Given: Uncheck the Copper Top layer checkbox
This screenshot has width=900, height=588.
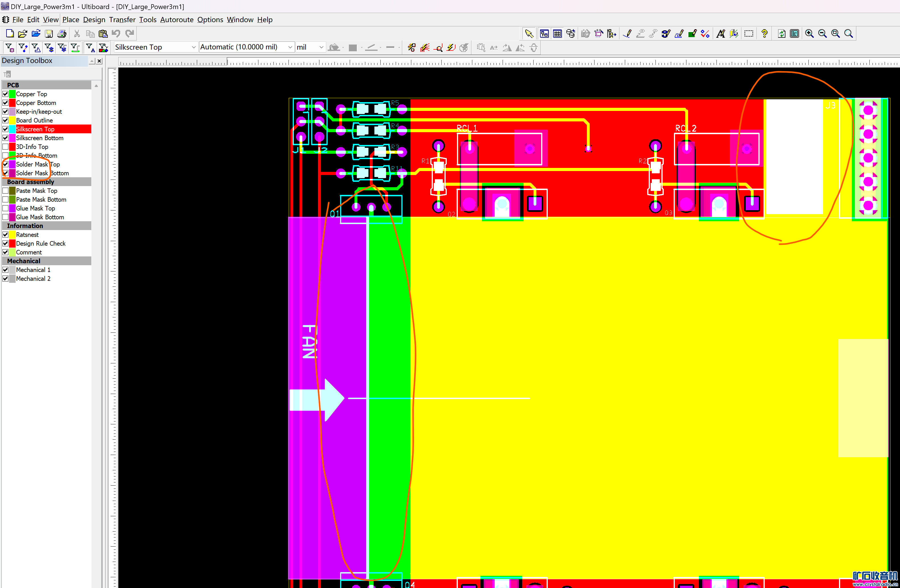Looking at the screenshot, I should click(6, 94).
